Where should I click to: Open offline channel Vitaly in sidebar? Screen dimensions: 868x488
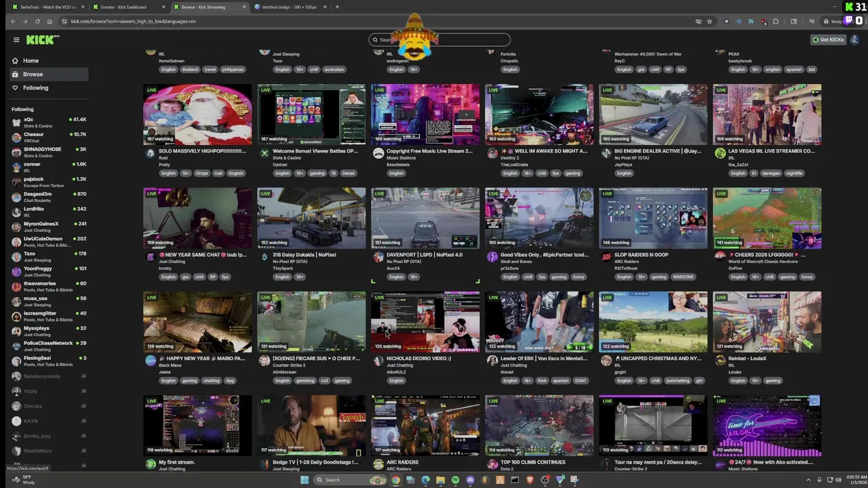pyautogui.click(x=49, y=391)
